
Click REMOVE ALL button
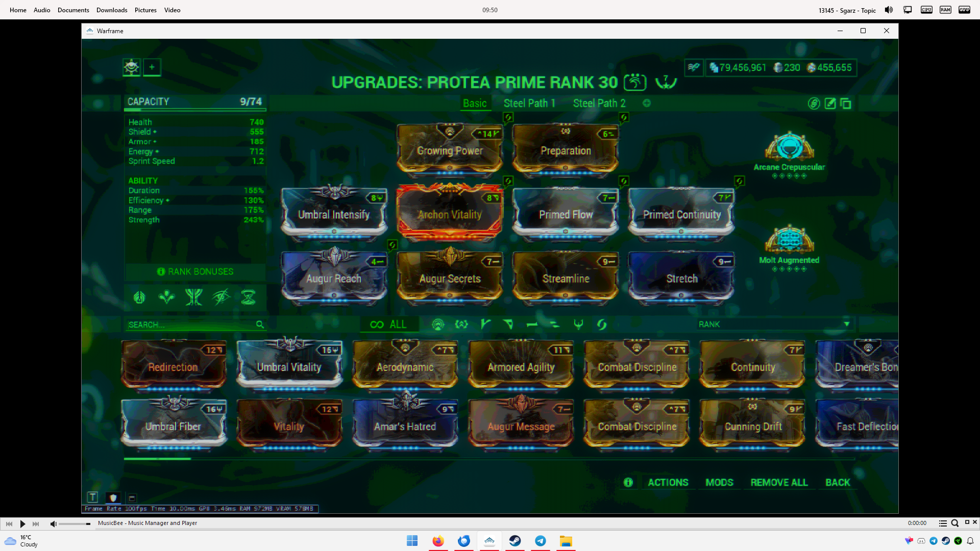779,482
